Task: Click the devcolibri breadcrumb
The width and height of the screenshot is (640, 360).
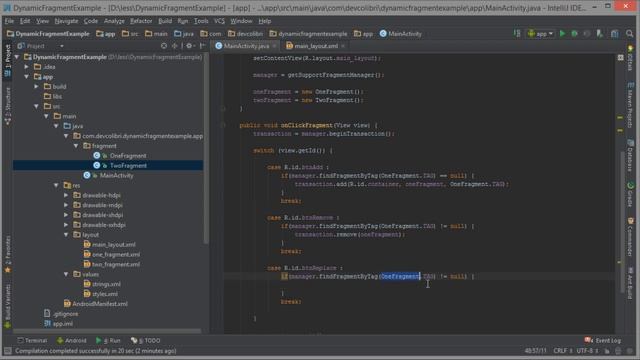Action: click(245, 34)
